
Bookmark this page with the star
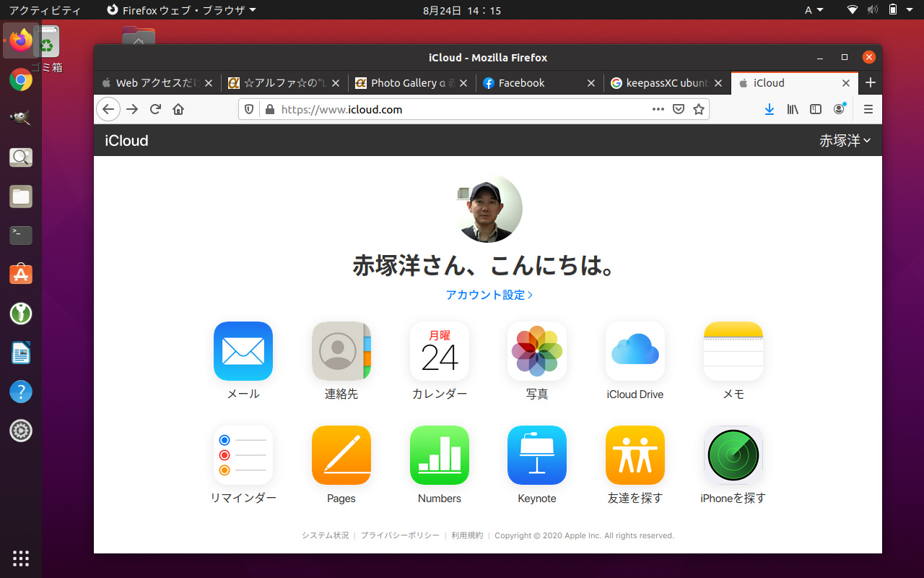pyautogui.click(x=699, y=109)
